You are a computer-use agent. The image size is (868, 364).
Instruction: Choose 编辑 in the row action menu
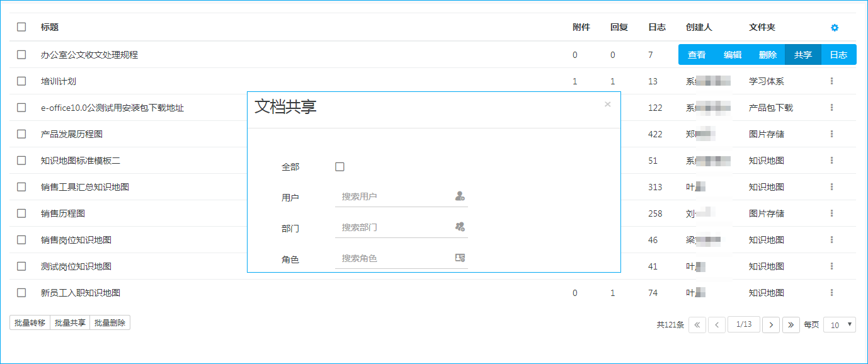tap(732, 55)
